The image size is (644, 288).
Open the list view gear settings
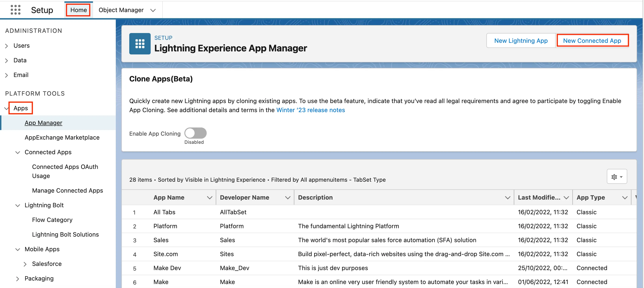617,177
